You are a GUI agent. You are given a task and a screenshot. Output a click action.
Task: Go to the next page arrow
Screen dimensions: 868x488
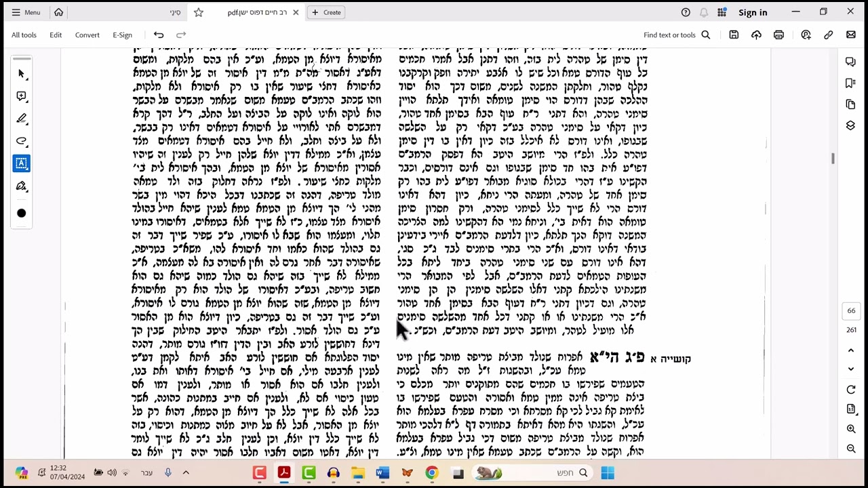pyautogui.click(x=851, y=369)
